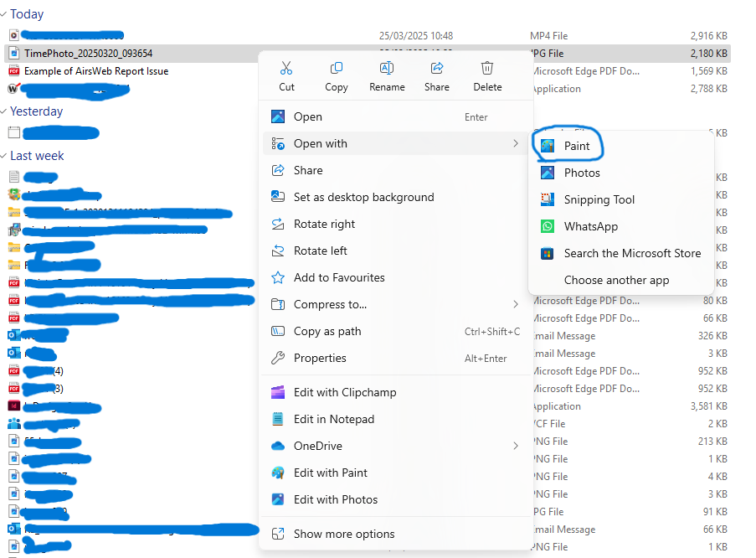Click the Add to Favourites star icon
This screenshot has height=558, width=756.
[x=278, y=277]
